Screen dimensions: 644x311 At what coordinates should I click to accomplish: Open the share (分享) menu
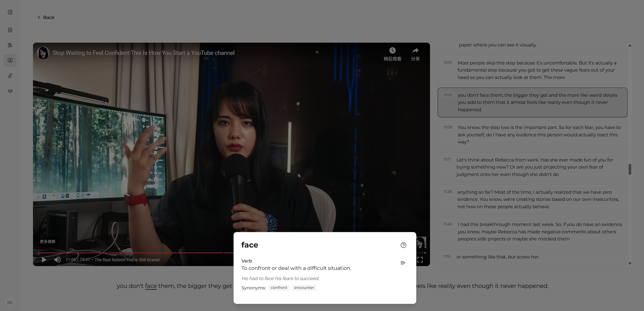point(415,54)
